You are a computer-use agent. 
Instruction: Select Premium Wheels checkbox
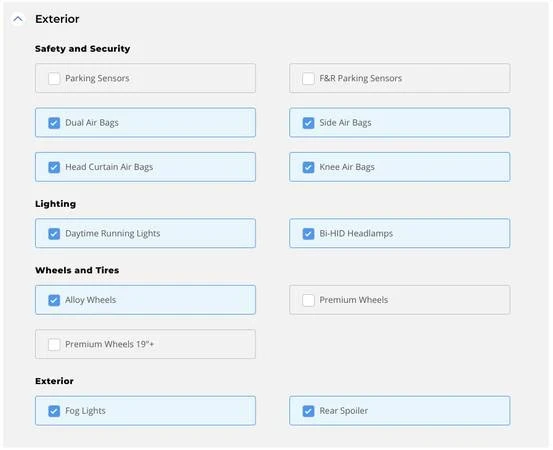click(308, 300)
